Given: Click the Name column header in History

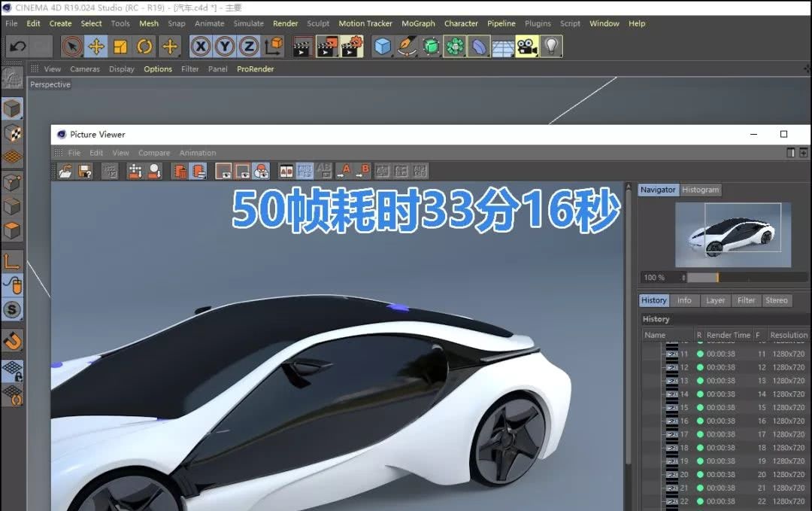Looking at the screenshot, I should tap(667, 335).
